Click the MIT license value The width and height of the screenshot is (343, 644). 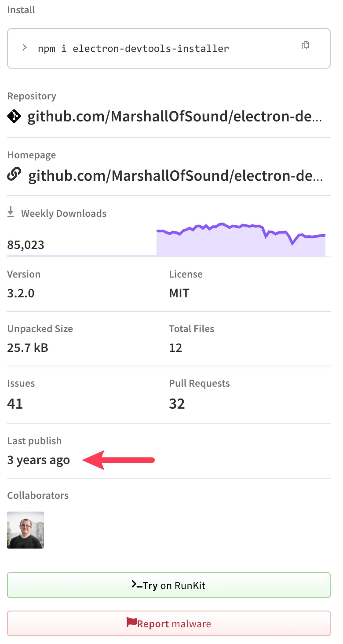click(x=179, y=293)
